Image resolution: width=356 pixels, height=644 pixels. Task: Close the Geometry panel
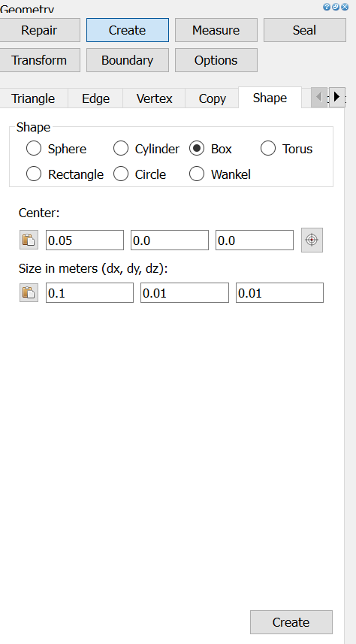coord(345,7)
